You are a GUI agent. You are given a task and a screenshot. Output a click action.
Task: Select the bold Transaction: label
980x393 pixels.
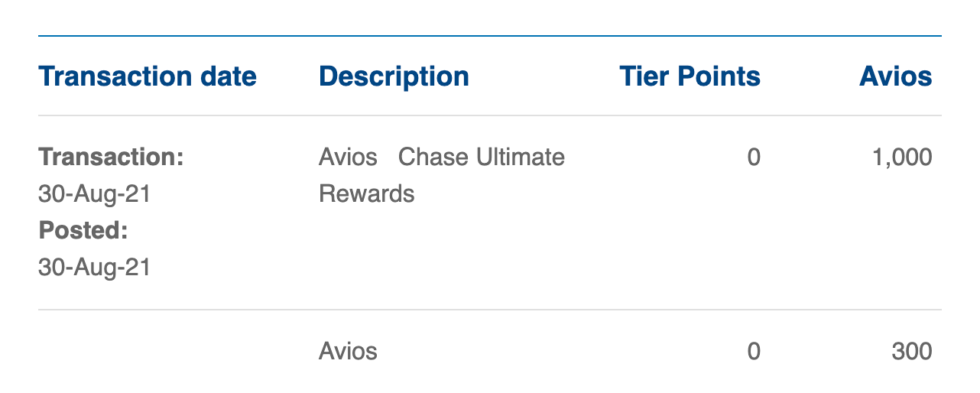[x=112, y=158]
